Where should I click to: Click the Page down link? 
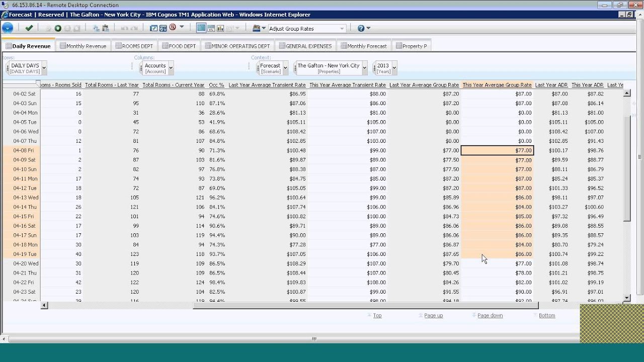(490, 316)
